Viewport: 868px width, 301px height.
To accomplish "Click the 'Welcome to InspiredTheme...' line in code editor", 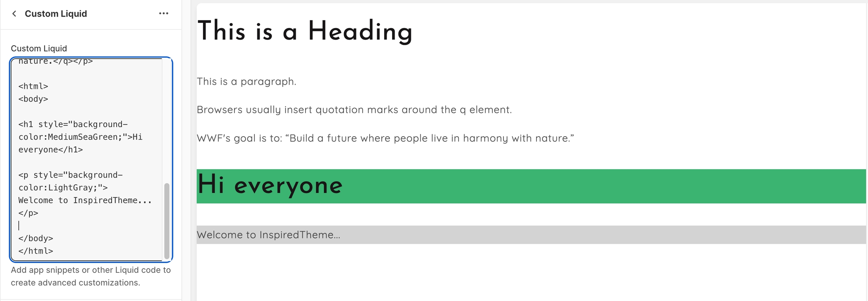I will pos(85,200).
